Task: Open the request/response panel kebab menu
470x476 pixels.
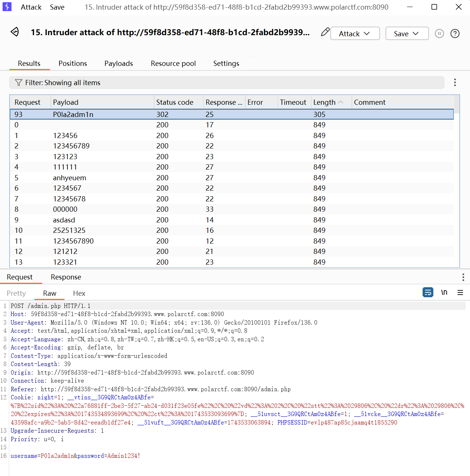Action: click(x=463, y=277)
